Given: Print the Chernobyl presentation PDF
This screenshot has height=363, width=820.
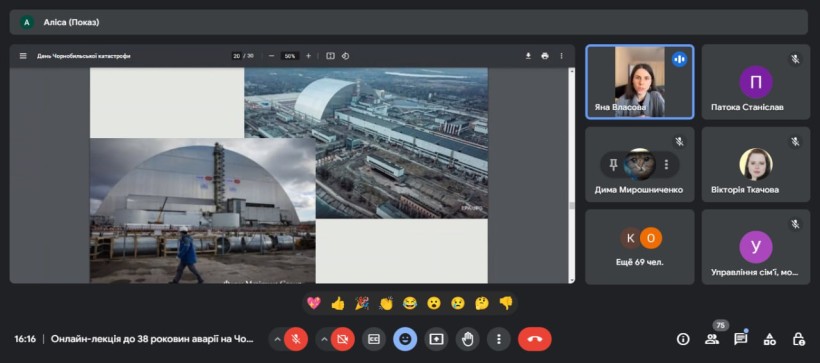Looking at the screenshot, I should coord(545,56).
